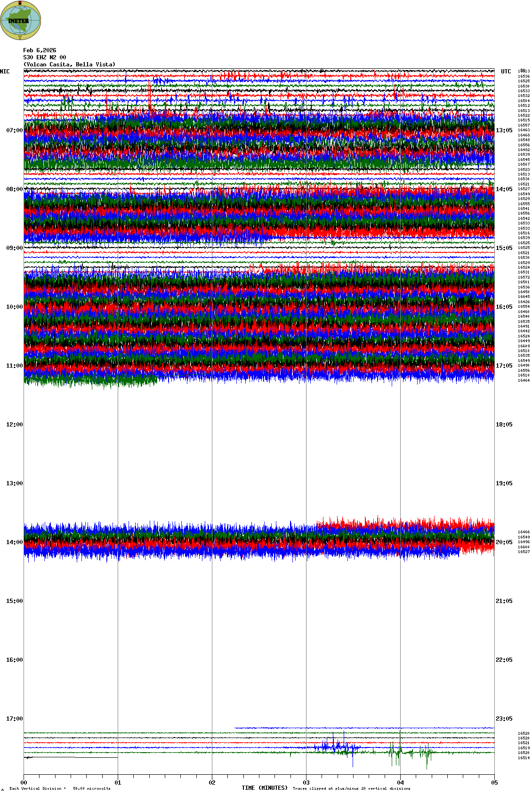The height and width of the screenshot is (795, 532).
Task: Pick the 14:00 local time marker
Action: tap(14, 542)
